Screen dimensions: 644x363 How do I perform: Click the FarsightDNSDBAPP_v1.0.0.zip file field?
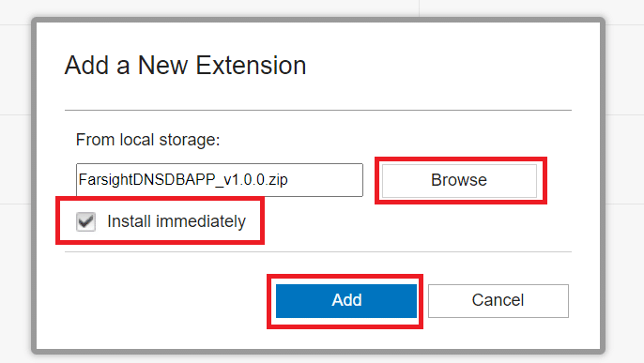coord(220,180)
